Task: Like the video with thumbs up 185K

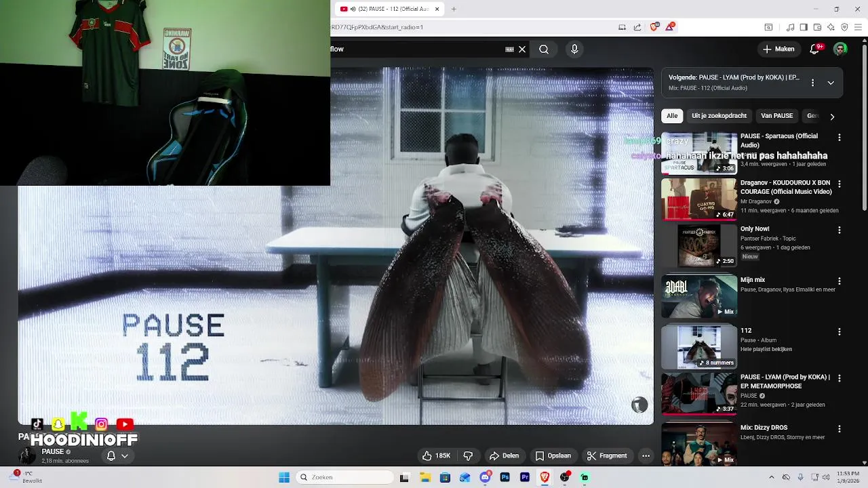Action: point(436,455)
